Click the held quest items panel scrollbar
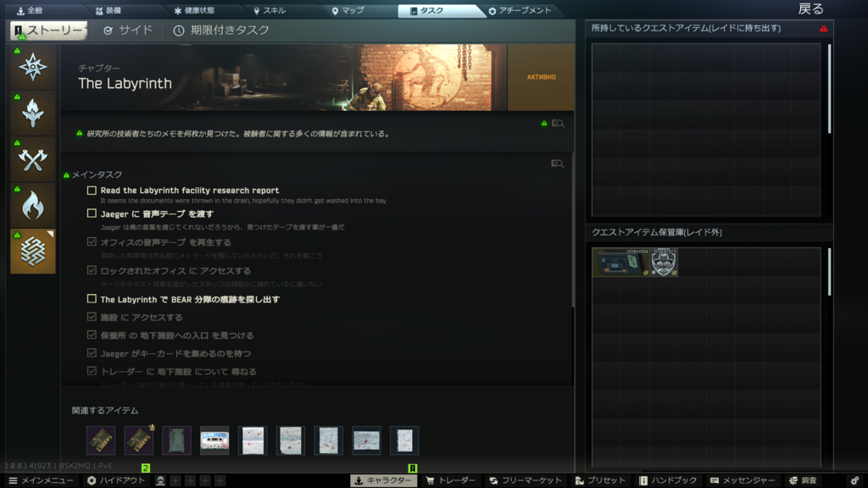Viewport: 868px width, 488px height. [x=829, y=89]
